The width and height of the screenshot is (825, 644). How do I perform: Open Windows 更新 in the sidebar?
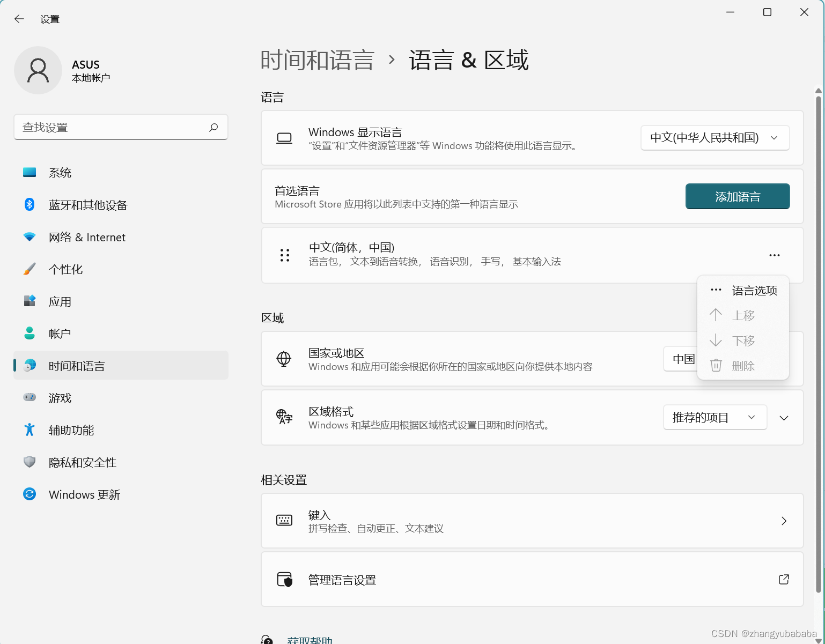(x=121, y=494)
